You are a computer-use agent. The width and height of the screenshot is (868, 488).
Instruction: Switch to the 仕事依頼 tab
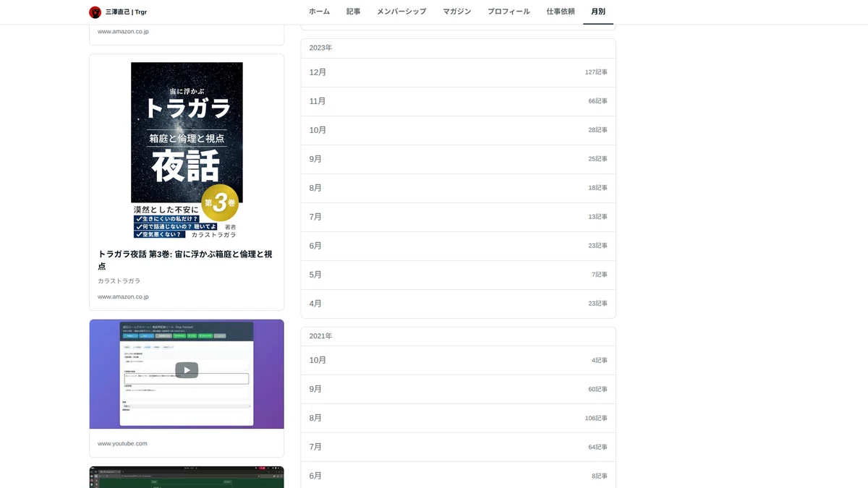(561, 12)
